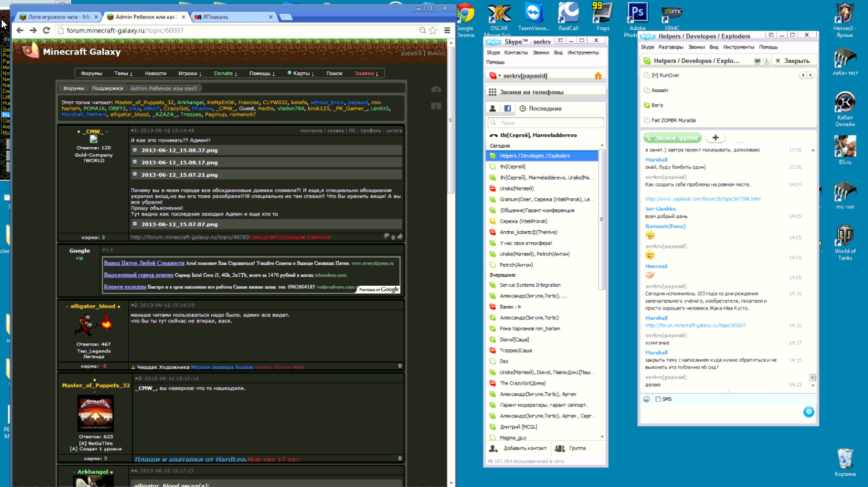The height and width of the screenshot is (487, 868).
Task: Open the Fraps desktop icon
Action: coord(603,17)
